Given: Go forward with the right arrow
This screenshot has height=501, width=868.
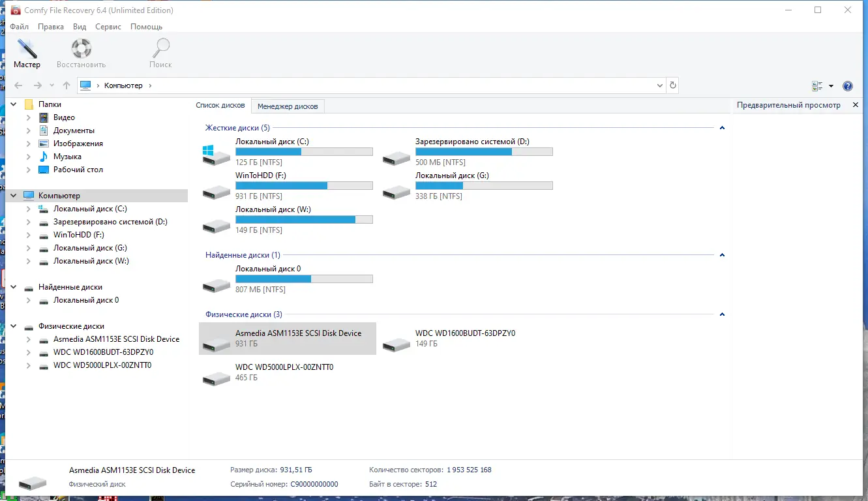Looking at the screenshot, I should pos(38,85).
